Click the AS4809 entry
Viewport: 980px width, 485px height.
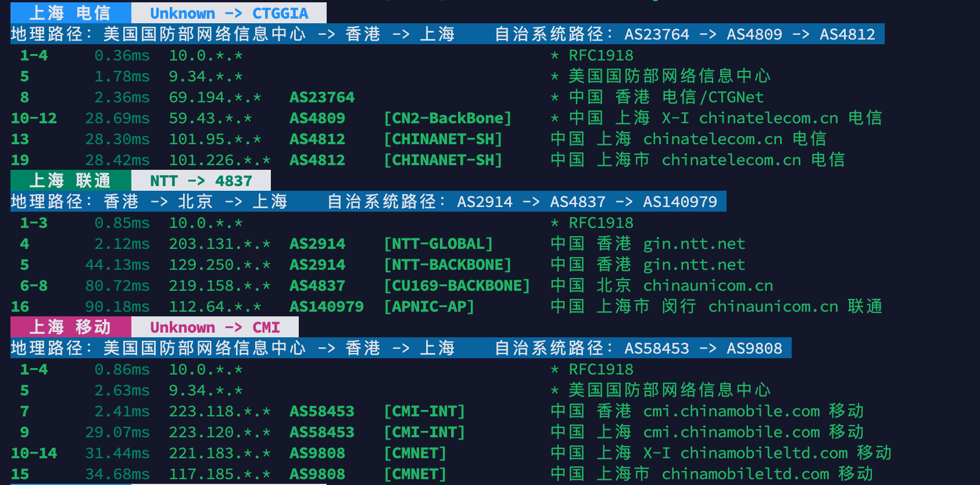point(317,117)
